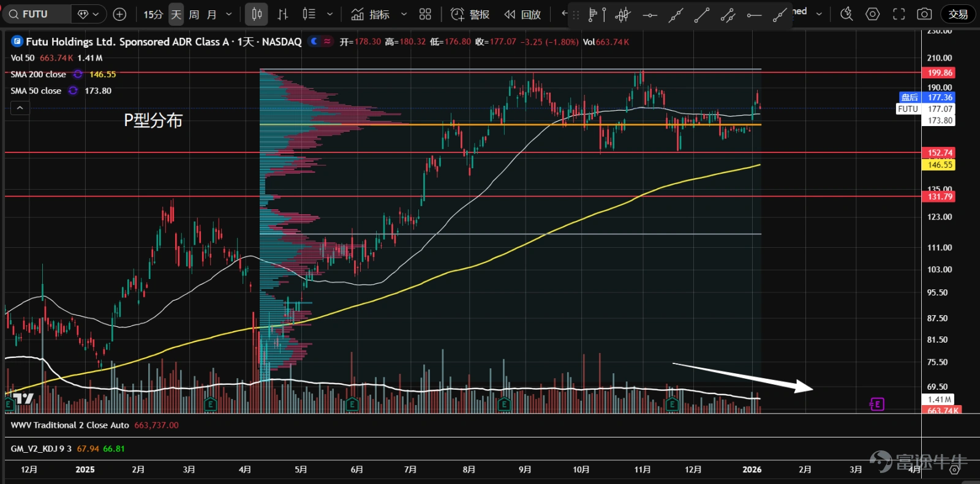Add a compare symbol with the plus icon
This screenshot has height=484, width=980.
click(x=120, y=14)
